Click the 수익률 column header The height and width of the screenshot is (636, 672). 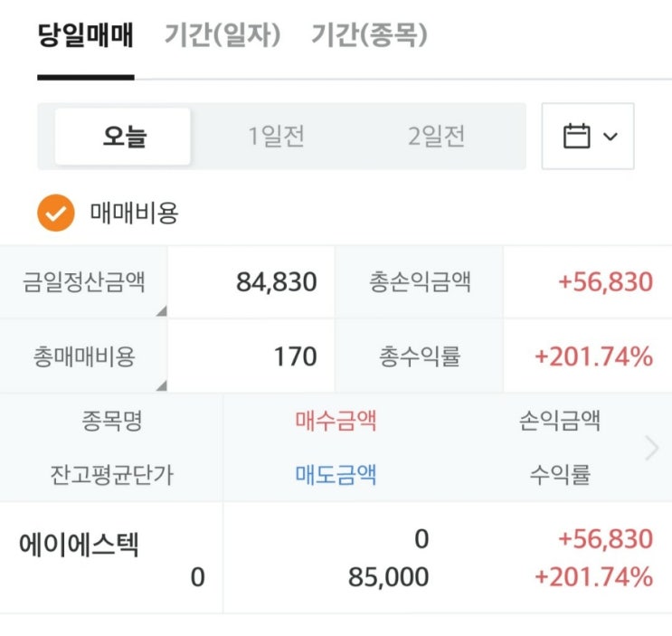click(x=560, y=474)
